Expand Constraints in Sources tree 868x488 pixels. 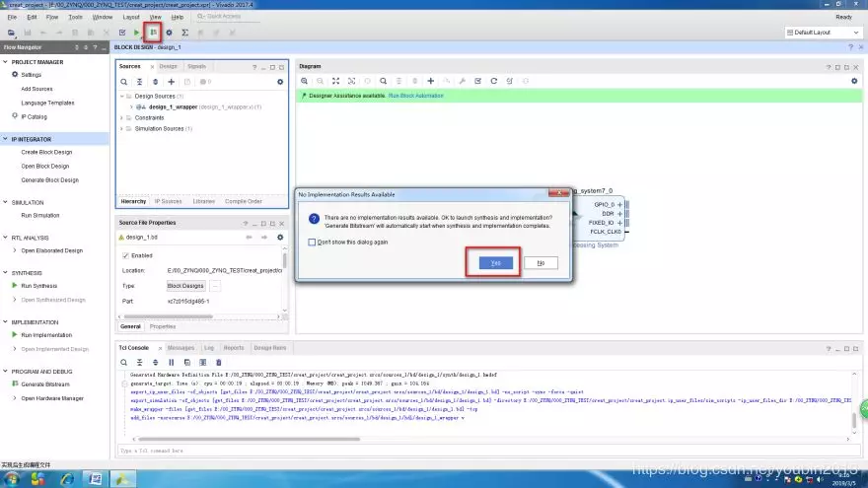[121, 118]
